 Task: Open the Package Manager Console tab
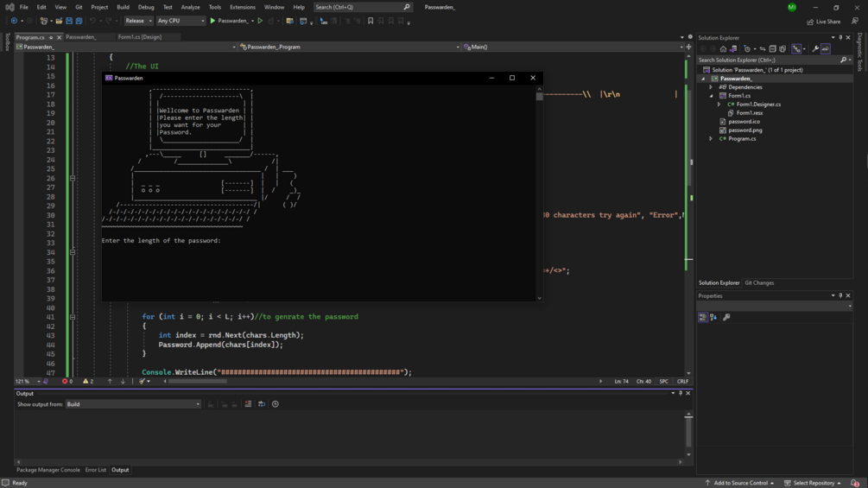pos(48,470)
